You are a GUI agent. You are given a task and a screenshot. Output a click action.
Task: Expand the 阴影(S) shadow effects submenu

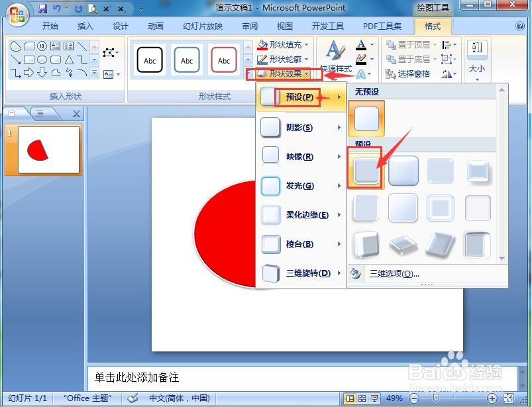click(x=298, y=127)
